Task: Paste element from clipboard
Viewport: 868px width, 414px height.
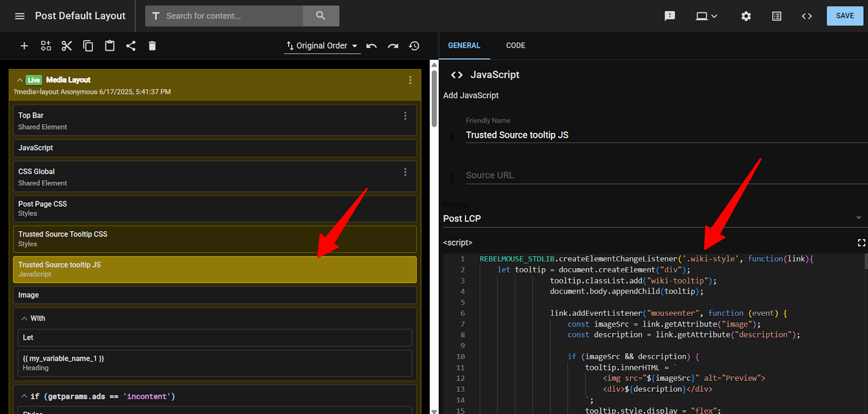Action: click(110, 46)
